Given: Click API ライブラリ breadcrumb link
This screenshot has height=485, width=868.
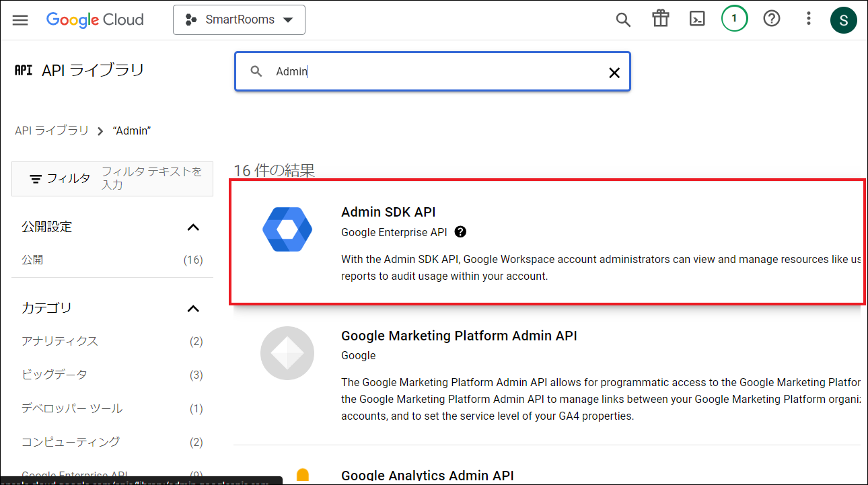Looking at the screenshot, I should point(52,130).
